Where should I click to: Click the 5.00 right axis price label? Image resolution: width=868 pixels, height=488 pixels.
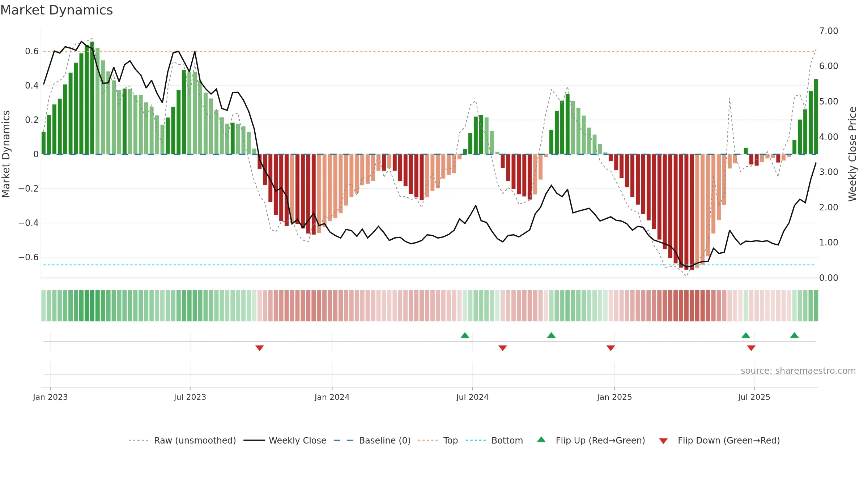[x=829, y=102]
